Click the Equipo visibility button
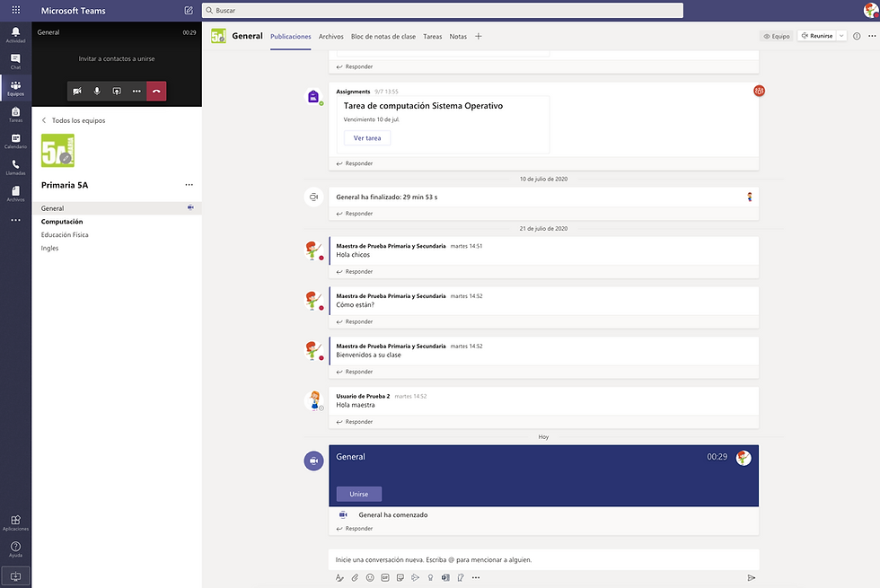This screenshot has height=588, width=880. tap(777, 36)
